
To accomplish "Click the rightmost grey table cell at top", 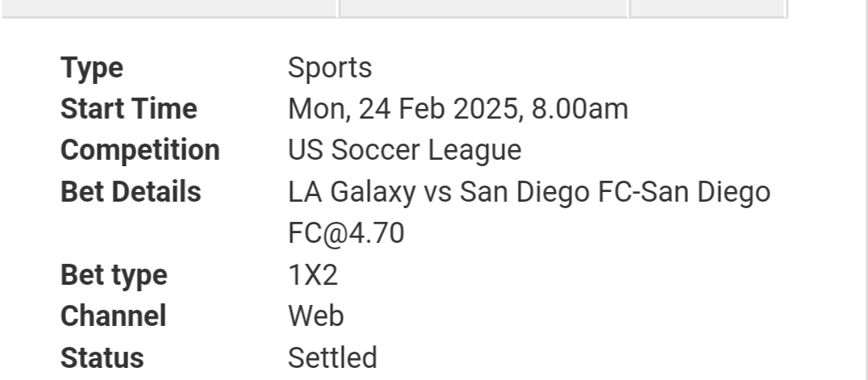I will click(x=707, y=8).
